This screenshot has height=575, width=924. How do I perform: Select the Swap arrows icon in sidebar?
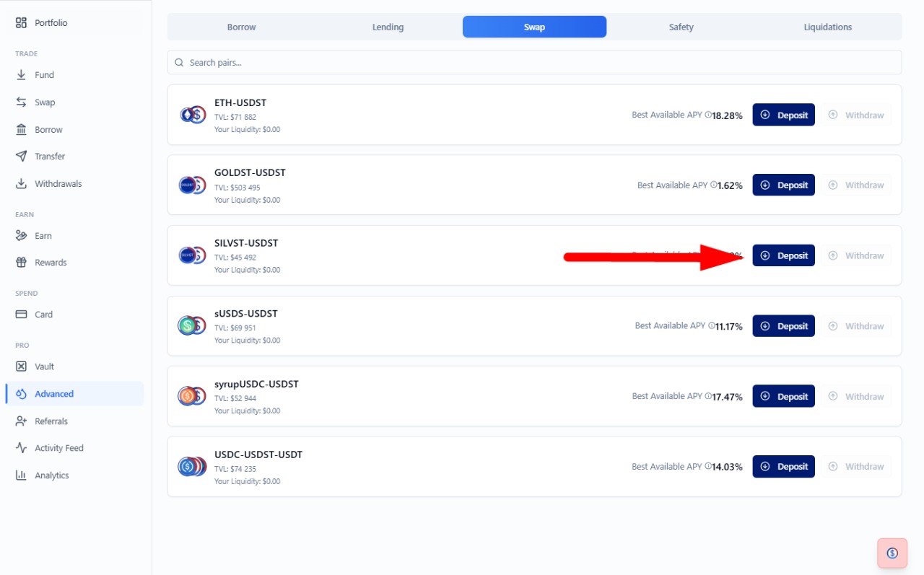(21, 102)
